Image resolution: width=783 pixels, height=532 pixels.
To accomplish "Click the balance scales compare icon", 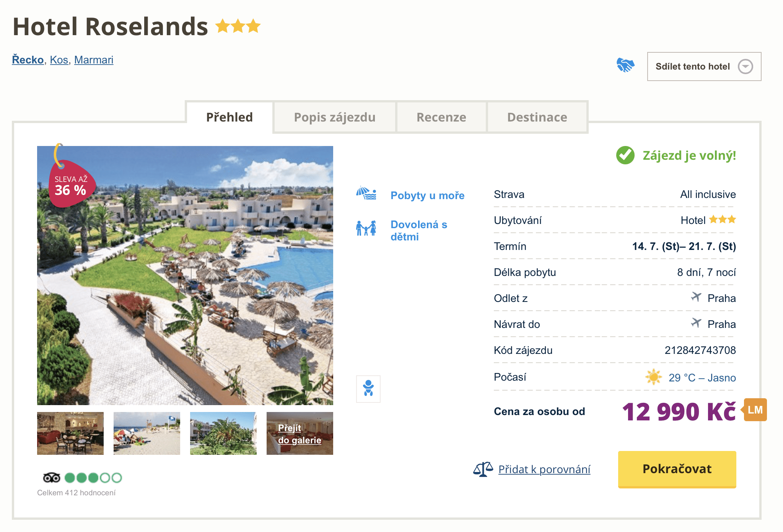I will (483, 469).
